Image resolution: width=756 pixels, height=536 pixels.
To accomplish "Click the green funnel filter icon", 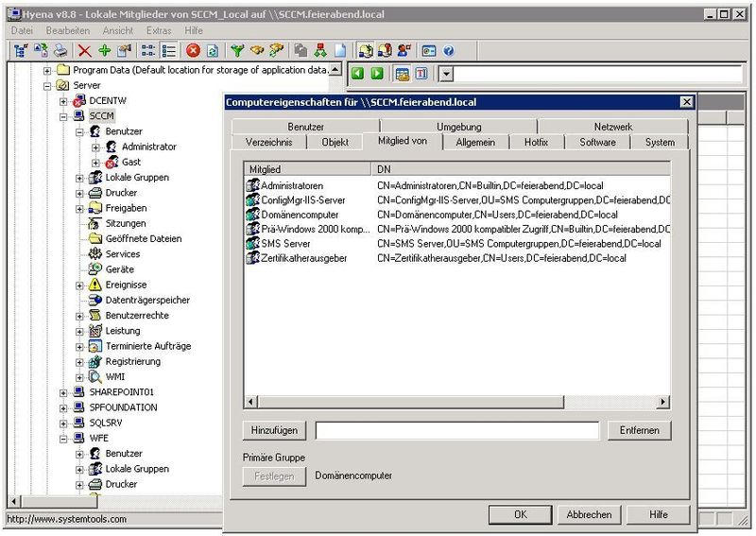I will tap(237, 51).
